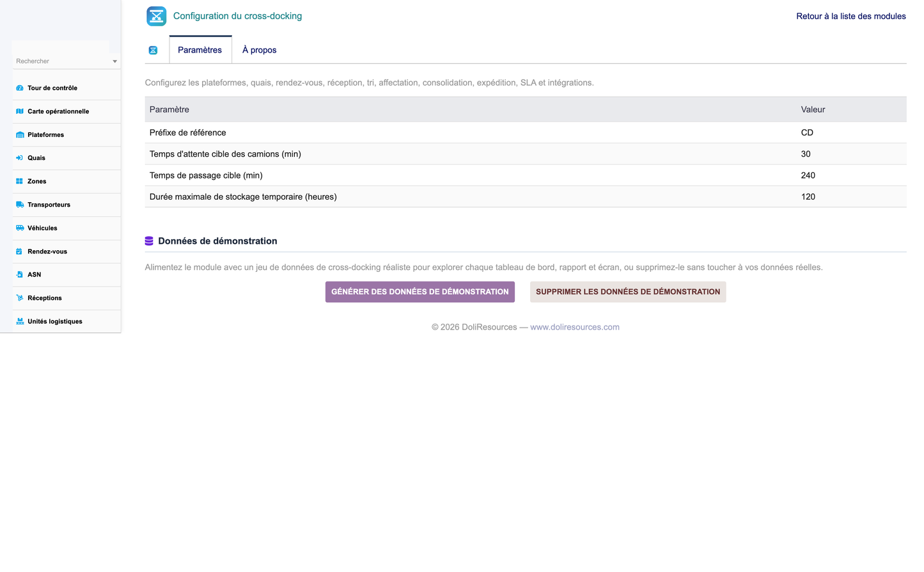Screen dimensions: 924x572
Task: Click the CD prefix value
Action: pyautogui.click(x=807, y=132)
